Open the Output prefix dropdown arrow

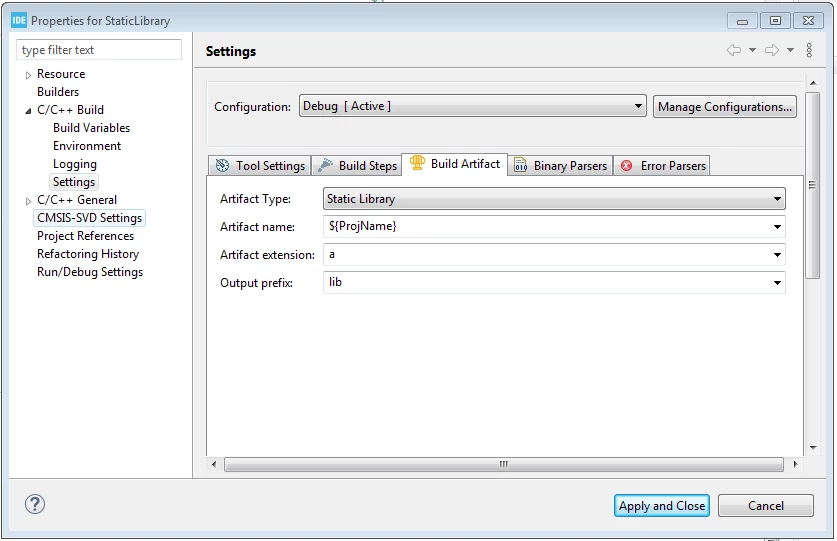(777, 283)
